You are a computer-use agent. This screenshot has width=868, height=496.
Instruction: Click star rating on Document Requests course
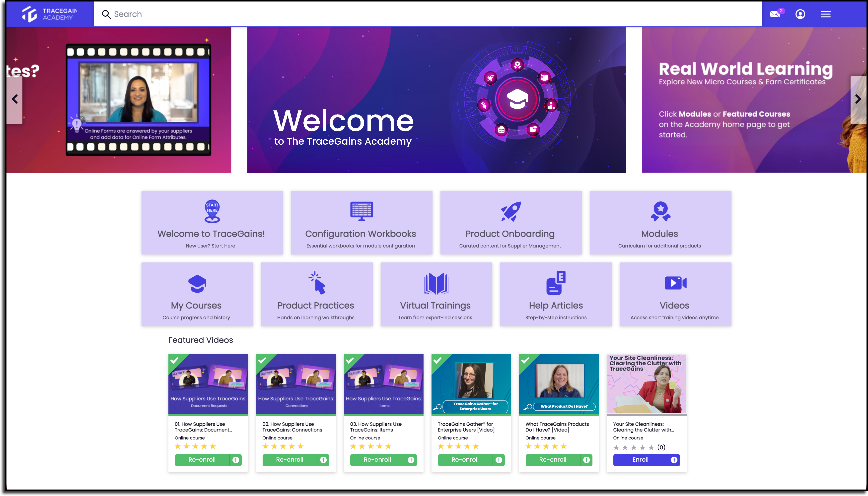(195, 447)
